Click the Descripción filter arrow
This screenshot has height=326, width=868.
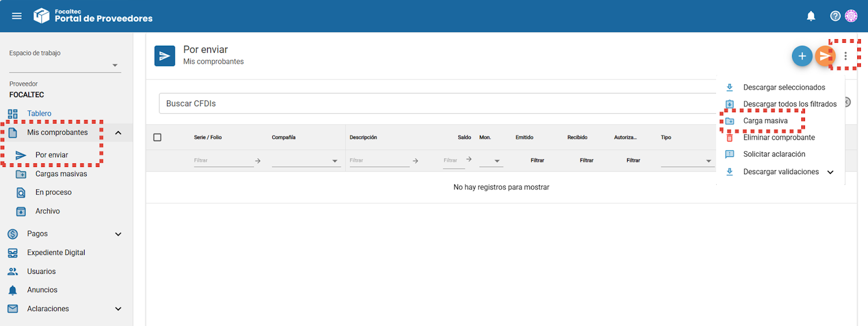tap(415, 161)
